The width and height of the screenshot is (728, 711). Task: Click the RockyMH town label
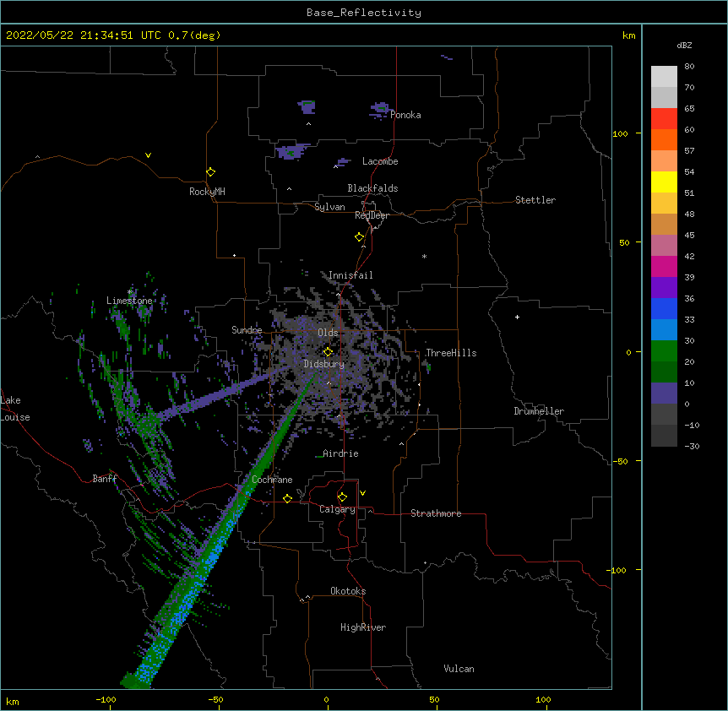207,192
